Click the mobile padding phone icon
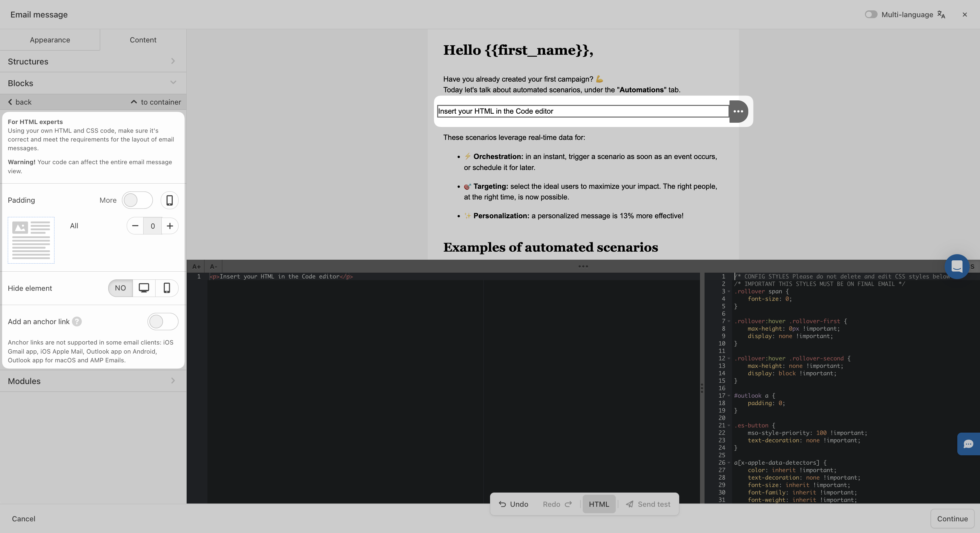 point(169,200)
